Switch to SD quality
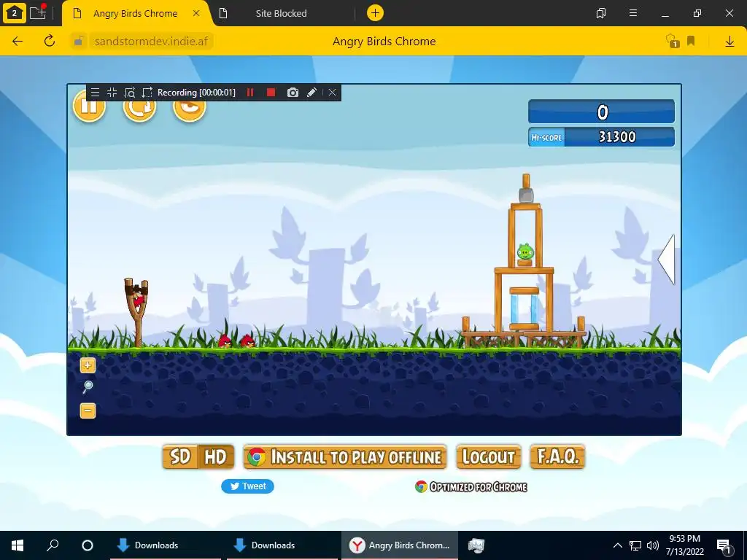Viewport: 747px width, 560px height. tap(180, 457)
